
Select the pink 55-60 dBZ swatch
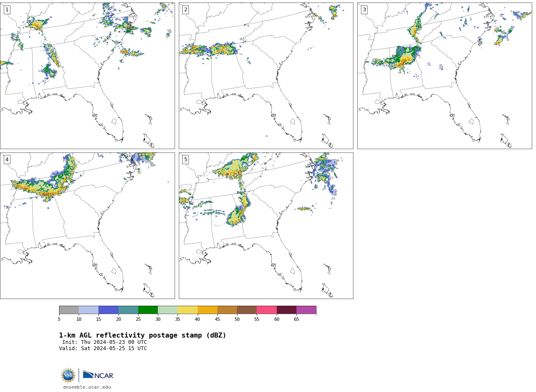coord(267,310)
